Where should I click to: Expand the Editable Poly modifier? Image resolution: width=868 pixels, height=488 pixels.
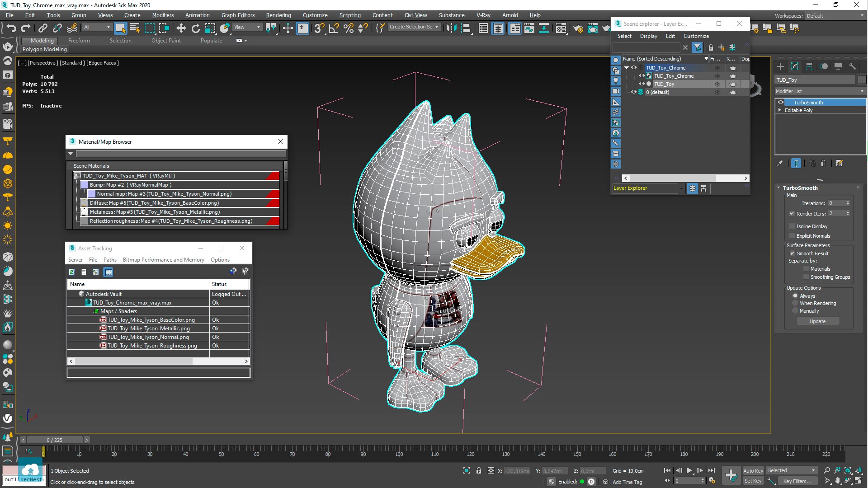[780, 110]
